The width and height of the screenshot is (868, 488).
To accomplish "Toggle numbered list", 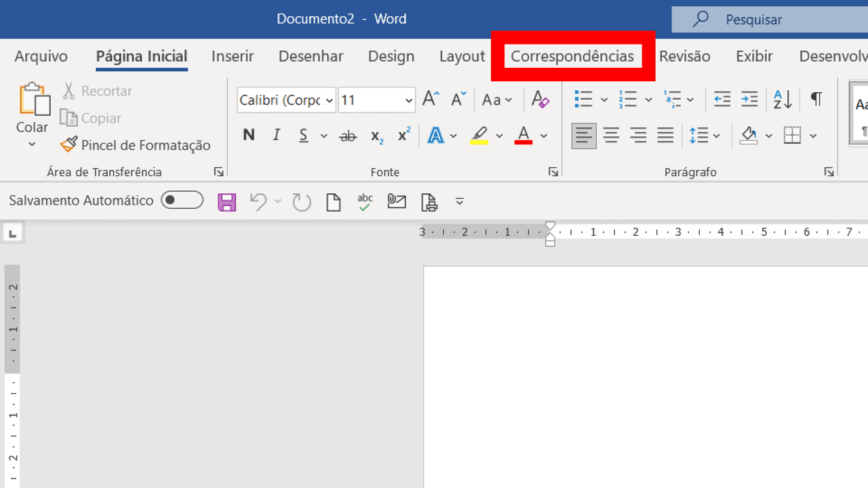I will (x=628, y=100).
